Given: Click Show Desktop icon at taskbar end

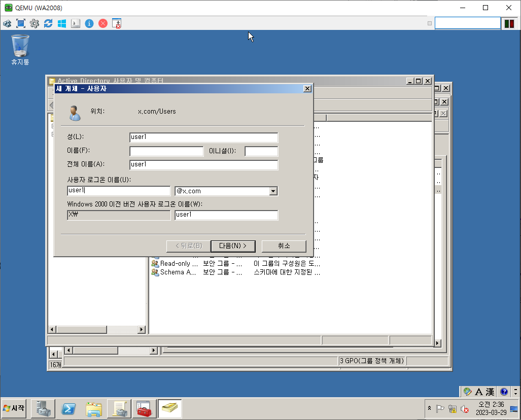Looking at the screenshot, I should coord(514,409).
